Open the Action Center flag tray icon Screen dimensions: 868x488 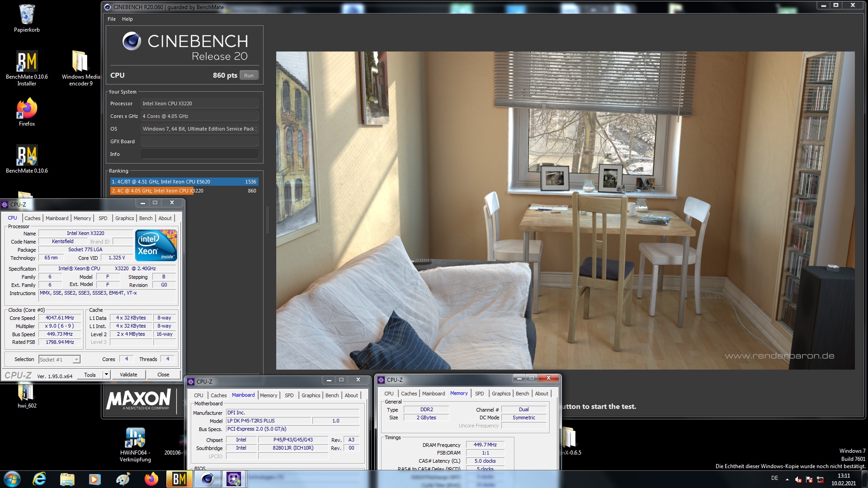pos(809,479)
